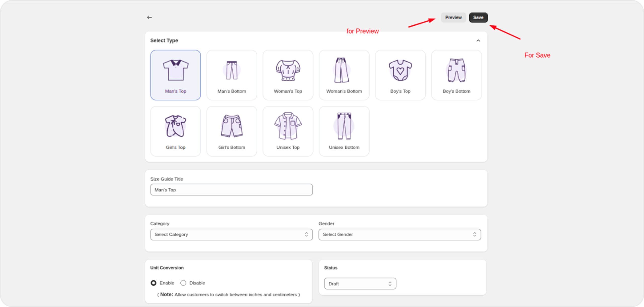Pick the Unisex Bottom jeans icon

click(x=344, y=126)
